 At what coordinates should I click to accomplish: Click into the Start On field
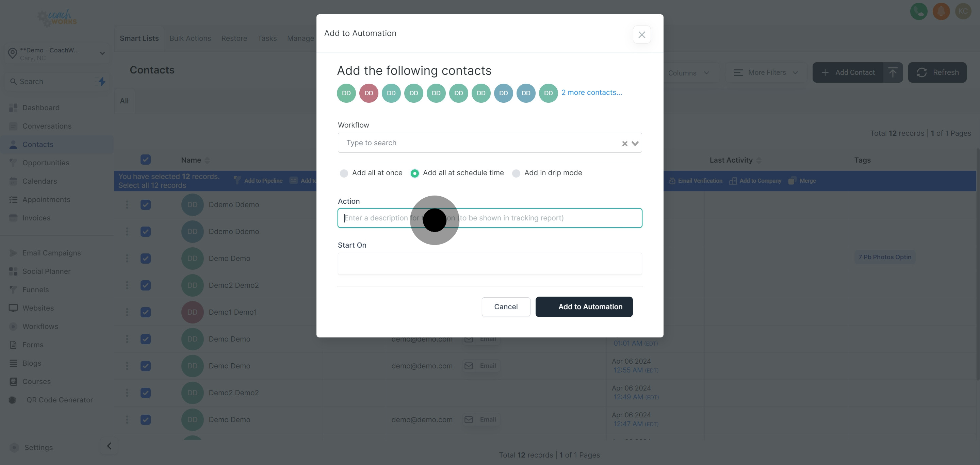[x=490, y=264]
